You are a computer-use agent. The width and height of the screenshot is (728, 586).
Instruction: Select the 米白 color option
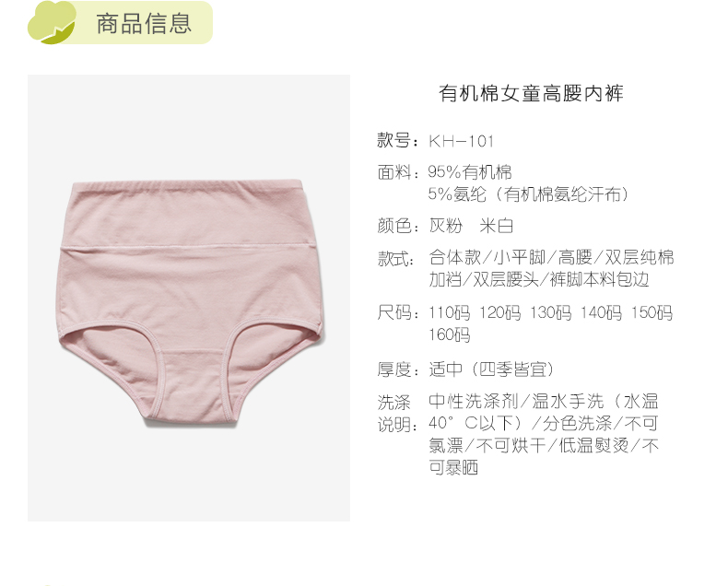497,226
